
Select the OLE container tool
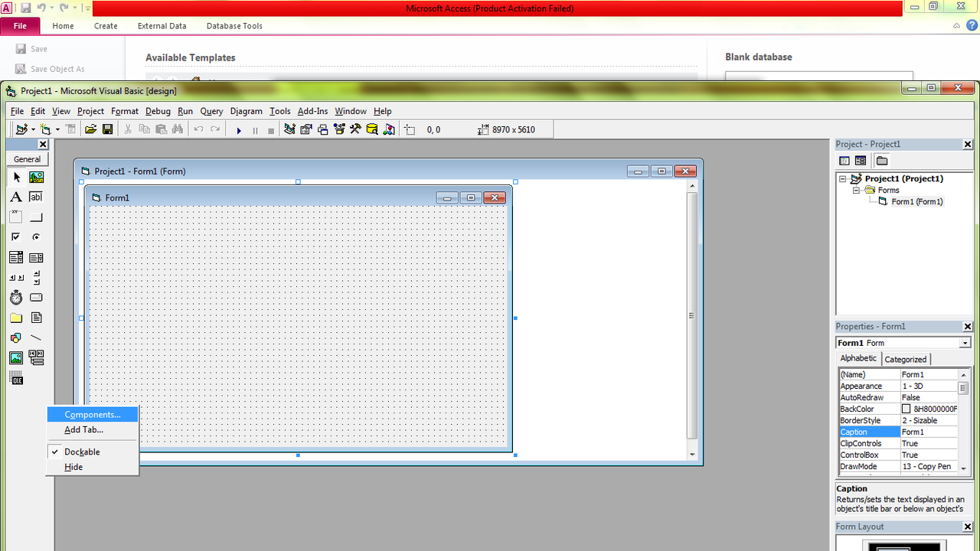(x=16, y=378)
